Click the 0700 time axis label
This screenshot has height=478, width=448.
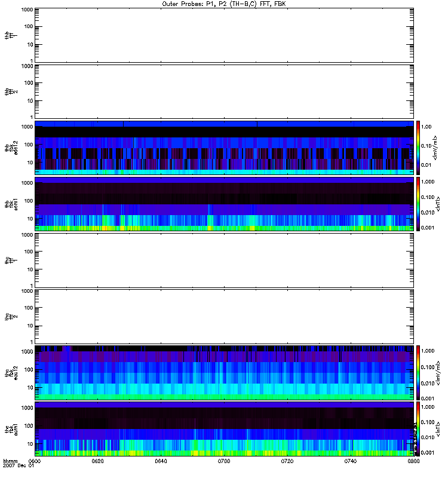224,461
